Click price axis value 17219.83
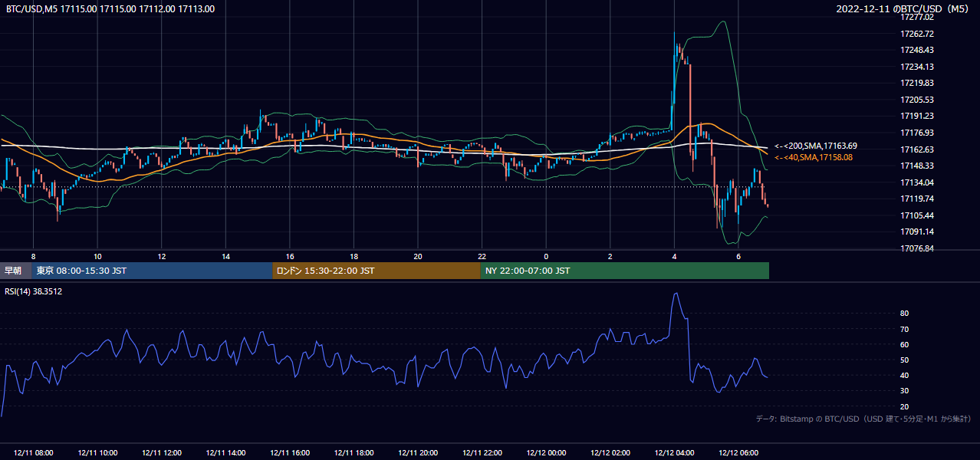The width and height of the screenshot is (980, 460). [x=917, y=83]
